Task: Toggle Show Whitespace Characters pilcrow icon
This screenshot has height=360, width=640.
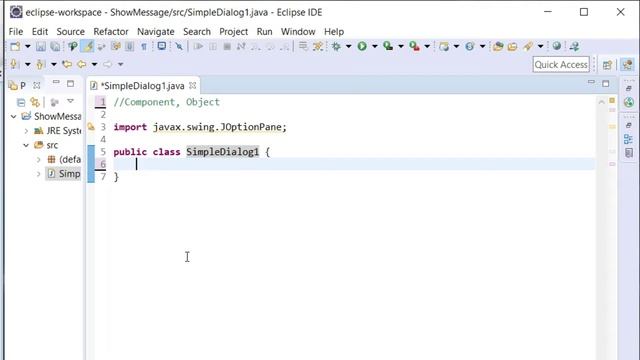Action: pos(144,47)
